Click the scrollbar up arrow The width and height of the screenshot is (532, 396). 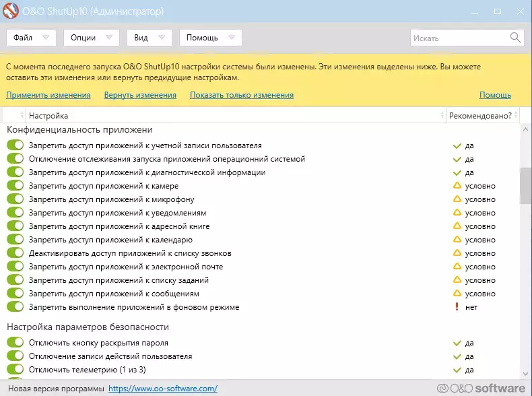click(x=525, y=129)
